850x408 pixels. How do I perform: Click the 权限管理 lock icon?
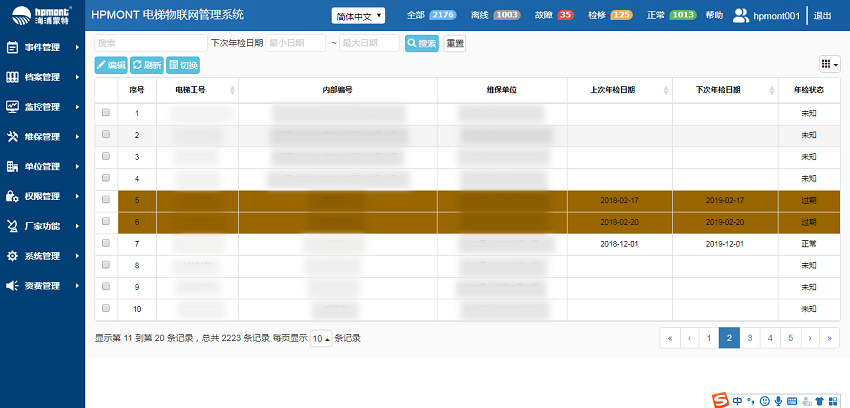coord(13,196)
